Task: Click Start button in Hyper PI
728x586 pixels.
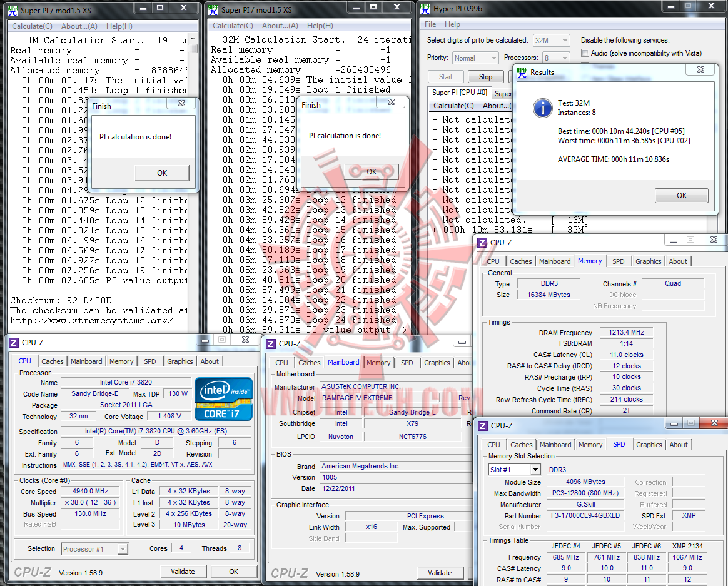Action: click(x=446, y=77)
